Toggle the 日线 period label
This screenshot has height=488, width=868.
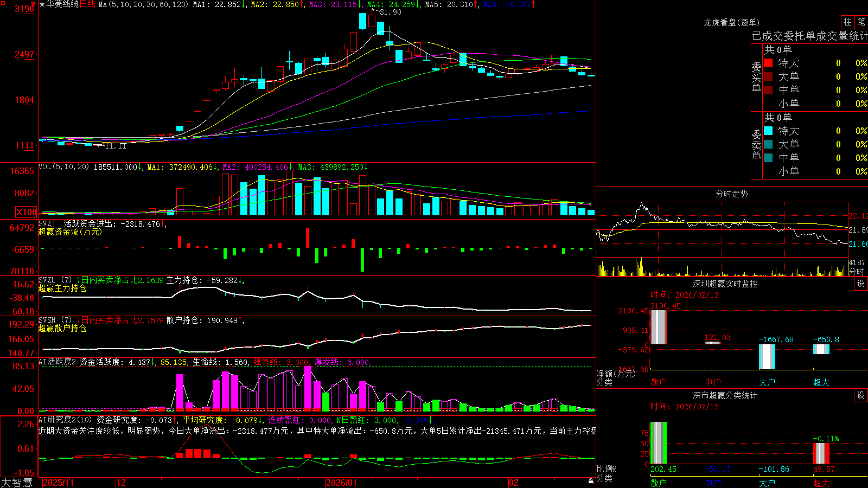(88, 4)
